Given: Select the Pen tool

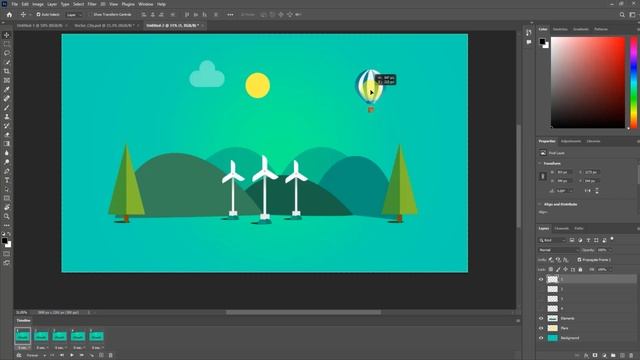Looking at the screenshot, I should [x=7, y=171].
